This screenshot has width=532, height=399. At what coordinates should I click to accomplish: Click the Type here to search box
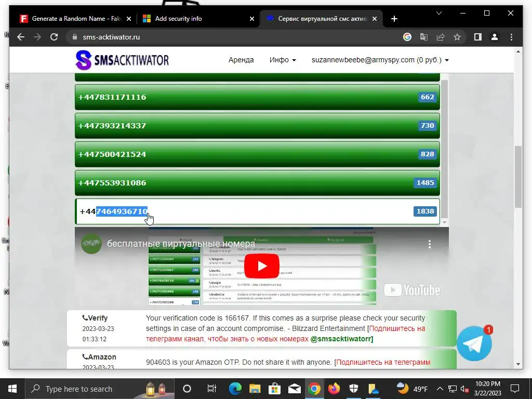point(99,389)
